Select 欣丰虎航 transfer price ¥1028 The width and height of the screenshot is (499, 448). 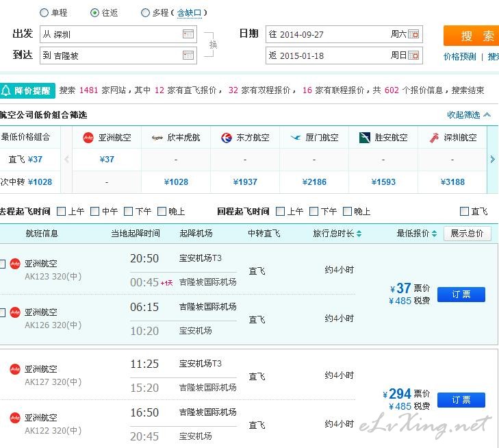176,182
